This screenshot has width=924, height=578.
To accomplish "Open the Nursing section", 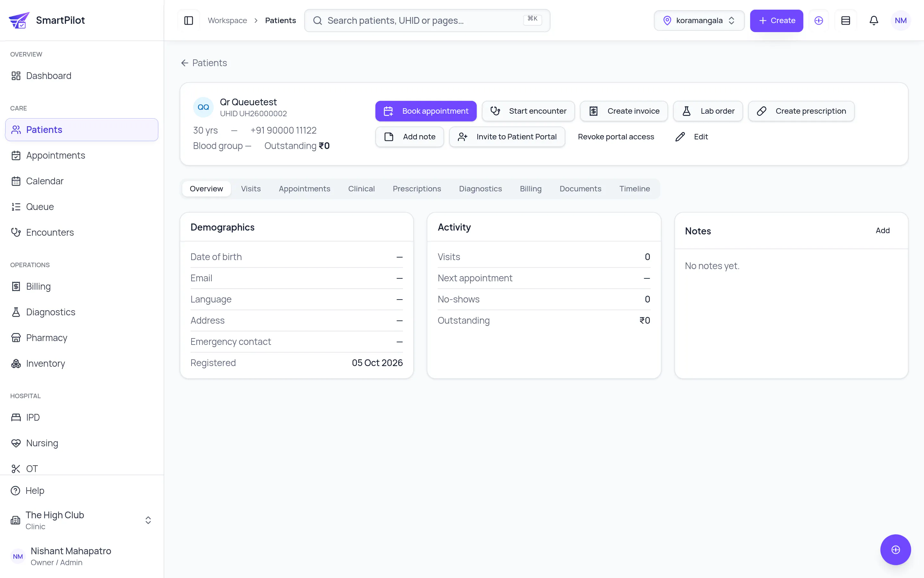I will (82, 443).
